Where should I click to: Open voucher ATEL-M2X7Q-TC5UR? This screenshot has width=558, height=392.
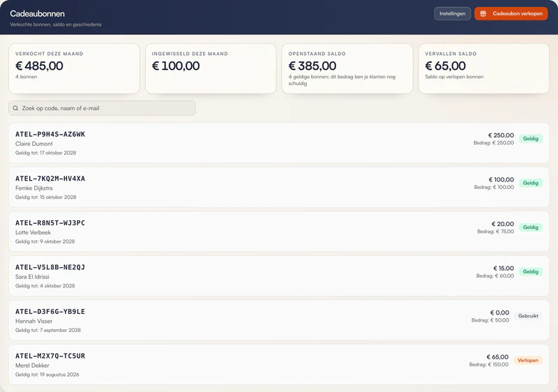279,365
